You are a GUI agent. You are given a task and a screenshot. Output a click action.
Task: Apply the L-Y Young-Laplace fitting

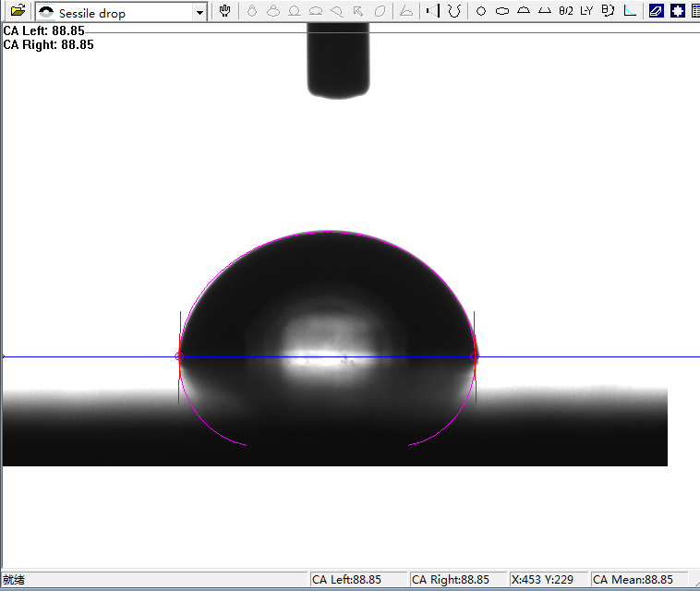[586, 11]
